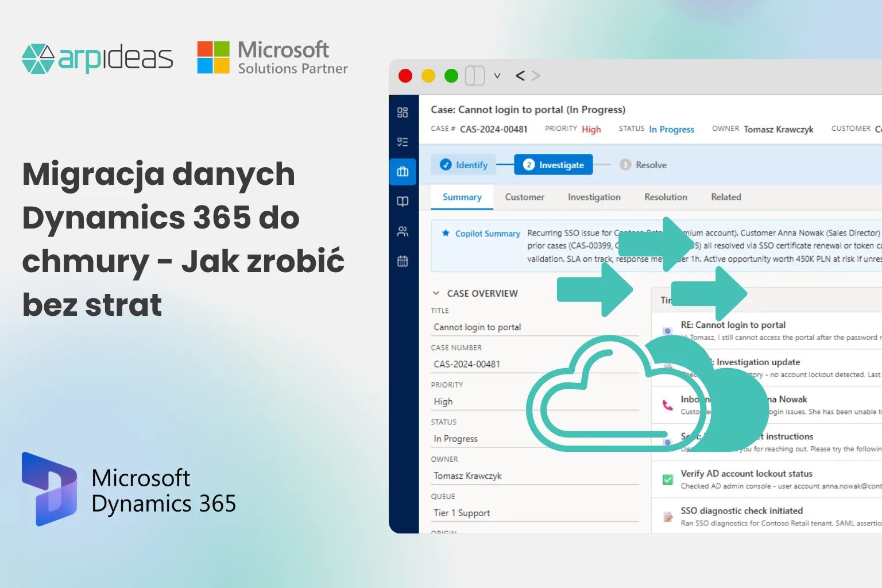Switch to the Investigation tab

(x=594, y=197)
